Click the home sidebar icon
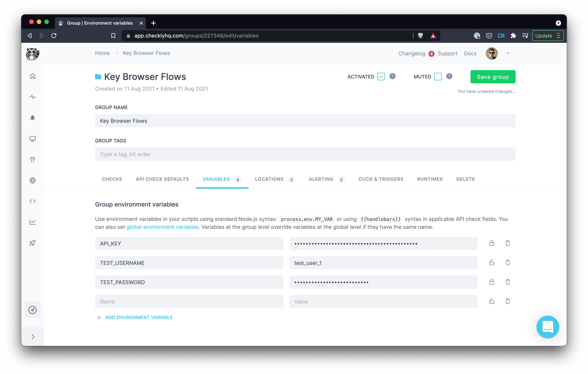 click(33, 76)
